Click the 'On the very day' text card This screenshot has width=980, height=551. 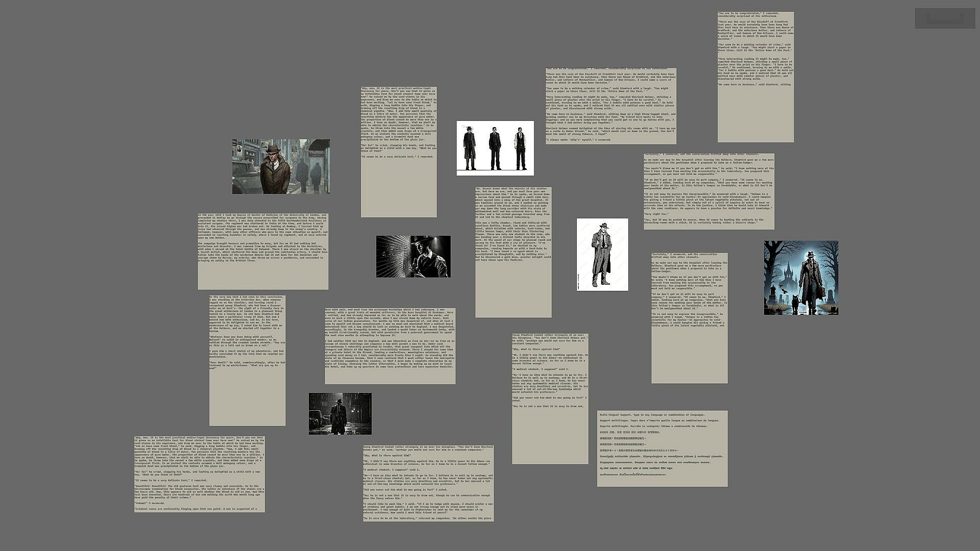[247, 360]
